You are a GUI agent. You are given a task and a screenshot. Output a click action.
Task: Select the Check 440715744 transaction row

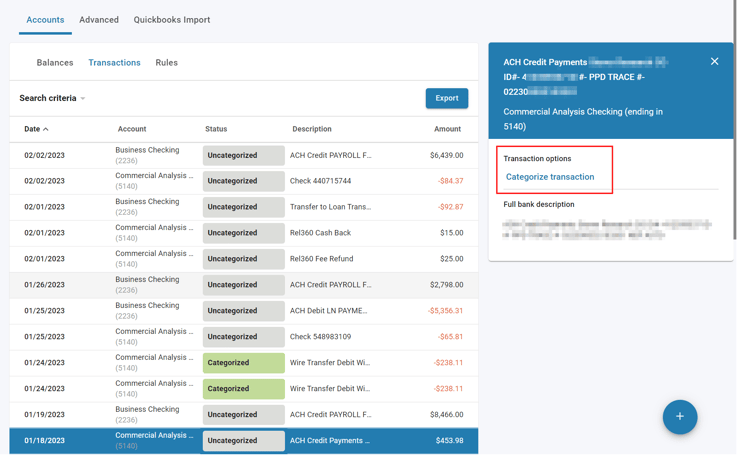pyautogui.click(x=320, y=182)
